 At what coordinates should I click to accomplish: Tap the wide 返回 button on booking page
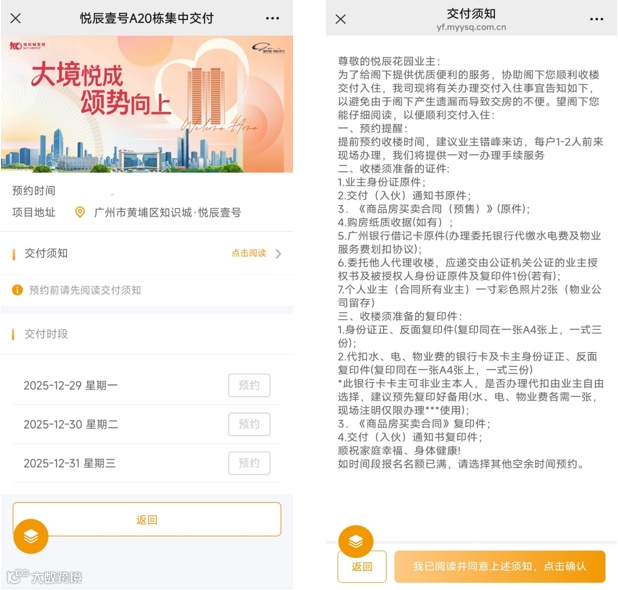pyautogui.click(x=147, y=519)
